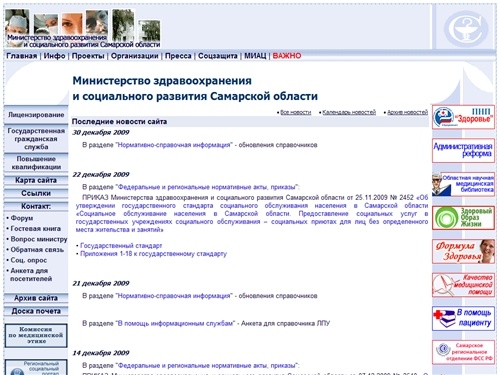Viewport: 500px width, 375px height.
Task: Select the Последние новости сайта heading
Action: click(x=119, y=122)
